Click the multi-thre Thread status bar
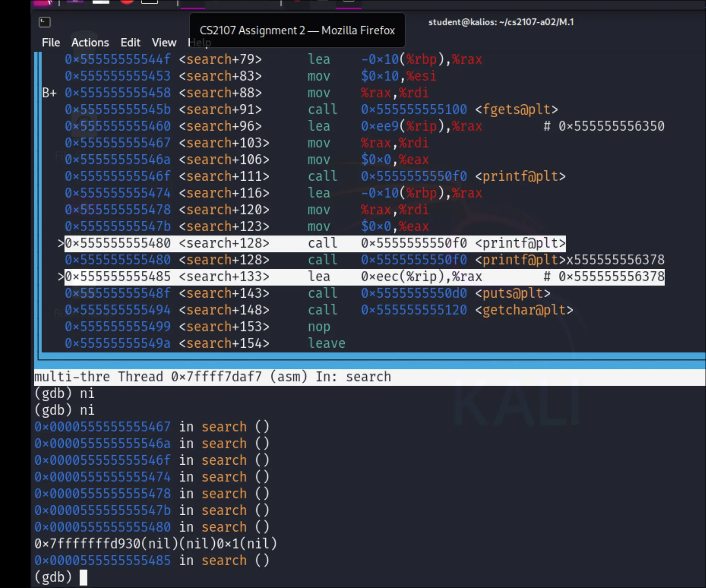This screenshot has height=588, width=706. coord(212,377)
